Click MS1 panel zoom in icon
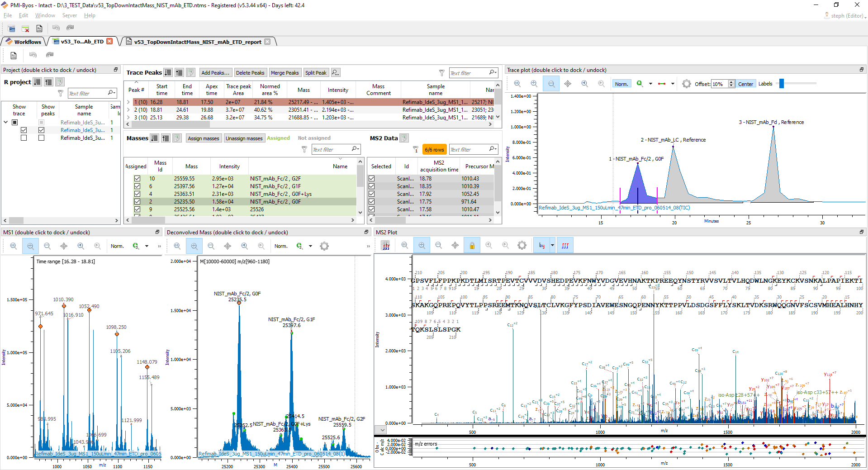This screenshot has height=470, width=868. (x=30, y=246)
